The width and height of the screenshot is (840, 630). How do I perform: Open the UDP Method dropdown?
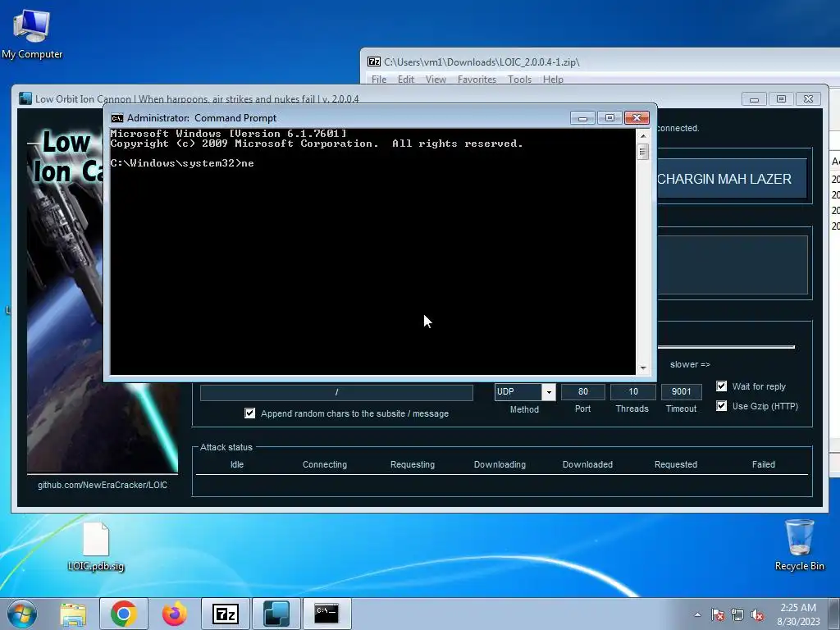[549, 392]
